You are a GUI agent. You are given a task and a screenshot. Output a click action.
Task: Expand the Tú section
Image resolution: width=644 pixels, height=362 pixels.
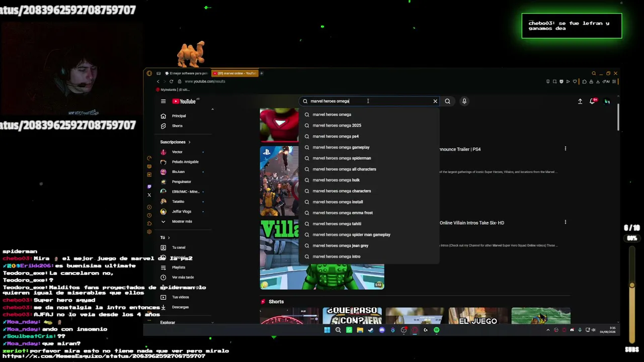point(165,237)
